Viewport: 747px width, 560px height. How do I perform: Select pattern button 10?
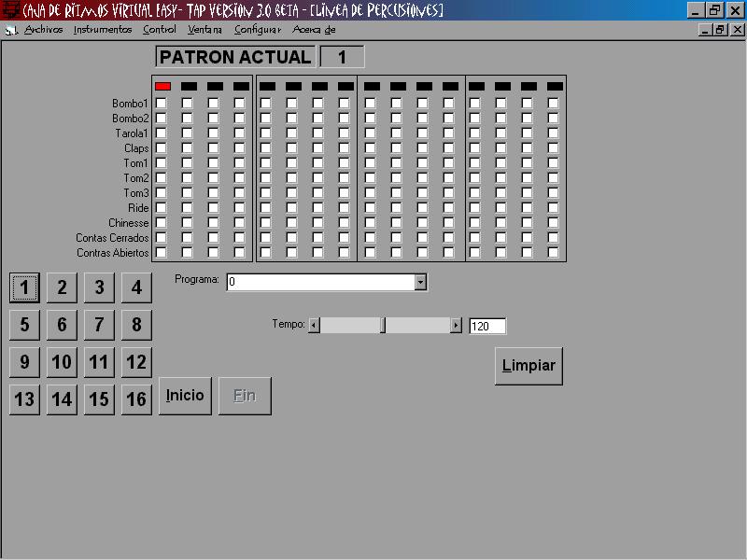tap(62, 362)
